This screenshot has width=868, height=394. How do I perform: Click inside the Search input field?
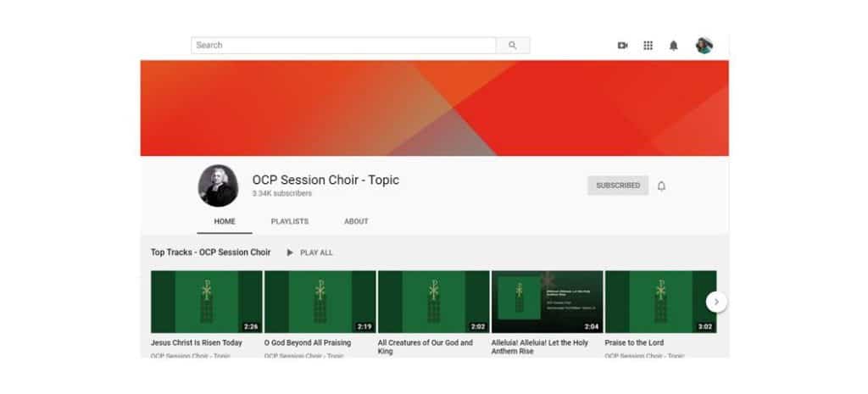point(343,46)
